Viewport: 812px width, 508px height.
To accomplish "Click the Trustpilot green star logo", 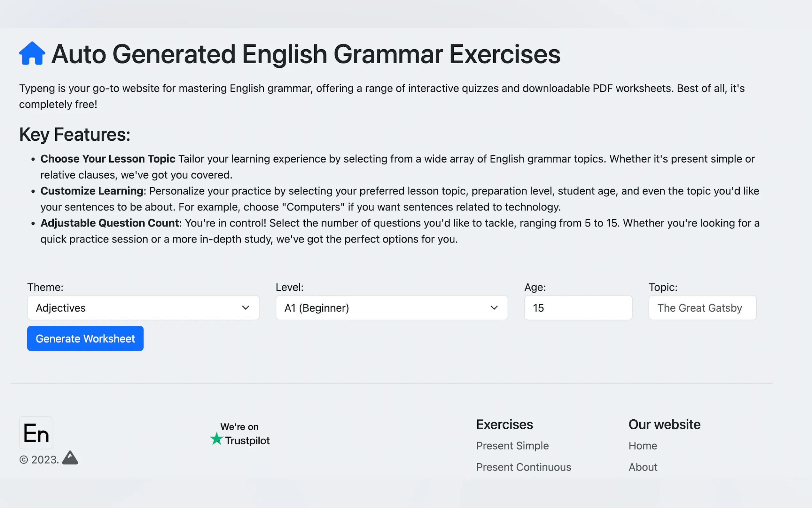I will point(216,439).
